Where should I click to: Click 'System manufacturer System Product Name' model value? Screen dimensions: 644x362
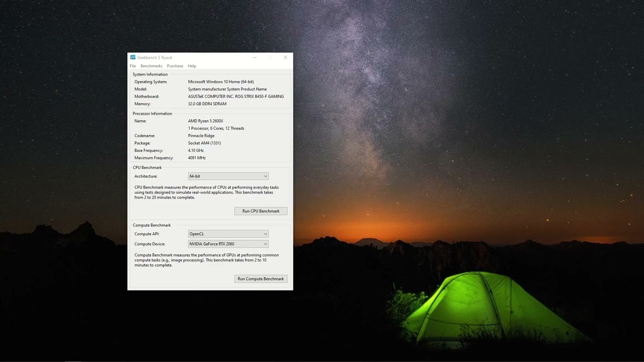[227, 89]
